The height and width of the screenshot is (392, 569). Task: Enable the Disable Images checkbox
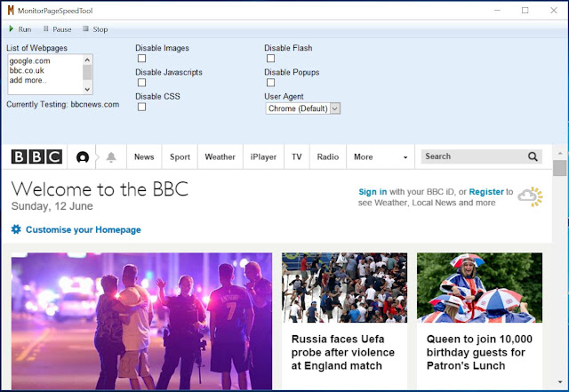coord(142,59)
